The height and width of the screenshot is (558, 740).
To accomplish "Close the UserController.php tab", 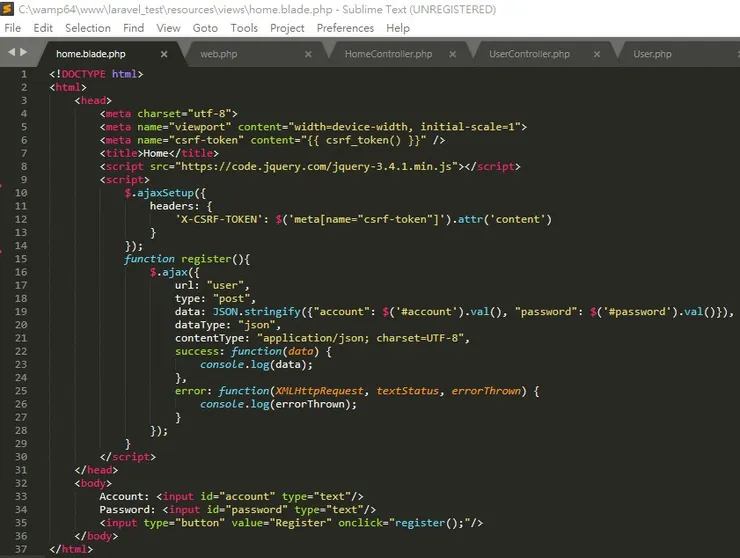I will pos(596,53).
